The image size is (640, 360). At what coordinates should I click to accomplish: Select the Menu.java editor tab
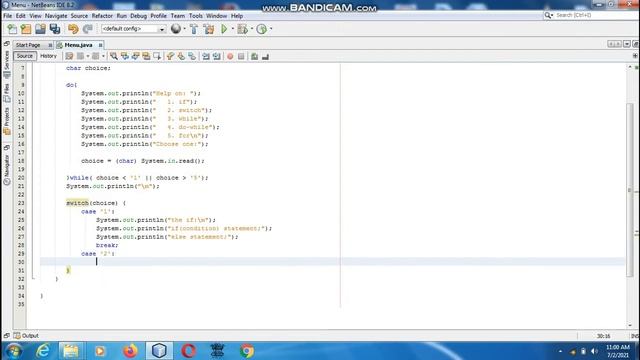pos(78,45)
